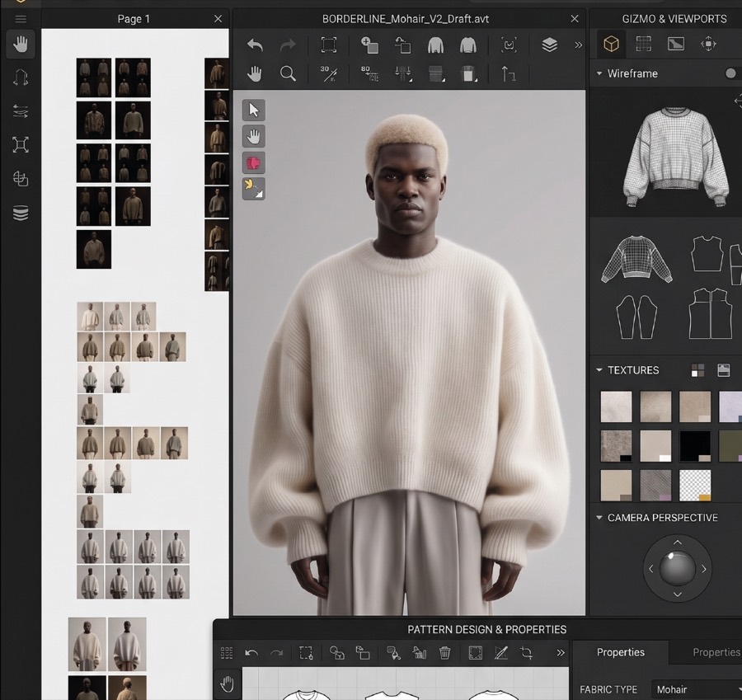Click the undo arrow in top toolbar
This screenshot has width=742, height=700.
click(x=255, y=45)
